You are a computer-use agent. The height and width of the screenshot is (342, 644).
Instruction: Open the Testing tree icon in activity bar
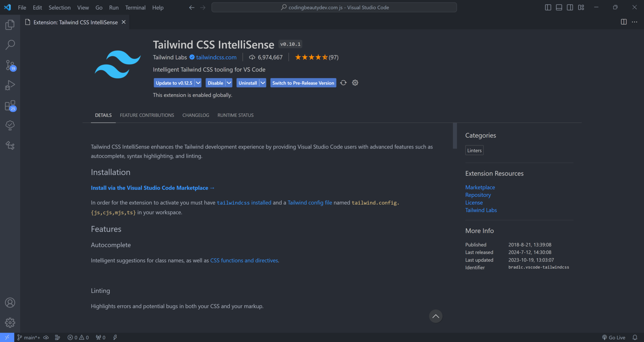tap(10, 125)
